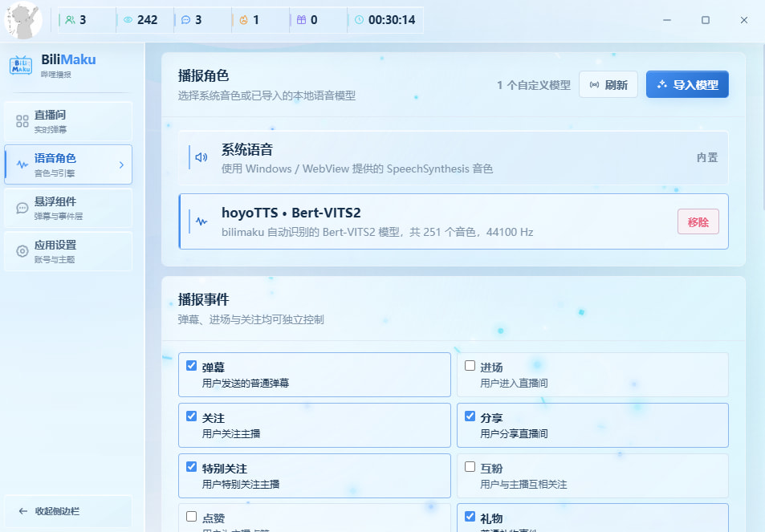Uncheck the 礼物 event checkbox

tap(470, 517)
